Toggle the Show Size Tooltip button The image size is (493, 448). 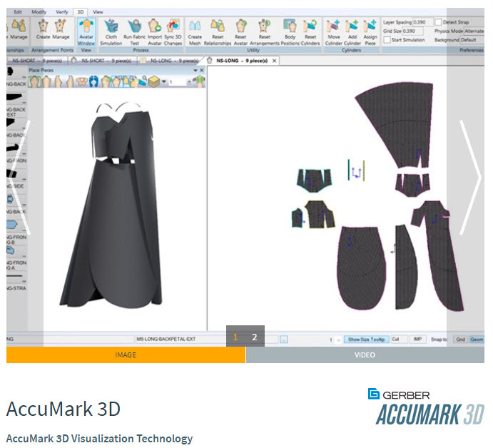point(367,340)
